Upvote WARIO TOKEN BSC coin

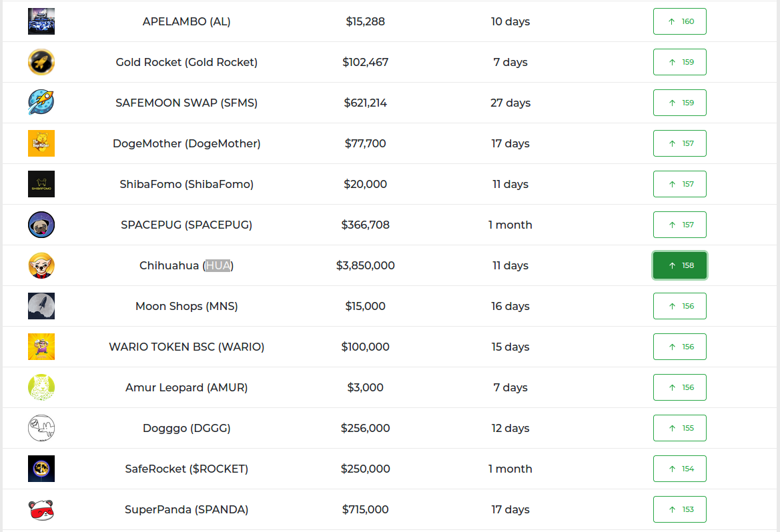click(x=679, y=347)
